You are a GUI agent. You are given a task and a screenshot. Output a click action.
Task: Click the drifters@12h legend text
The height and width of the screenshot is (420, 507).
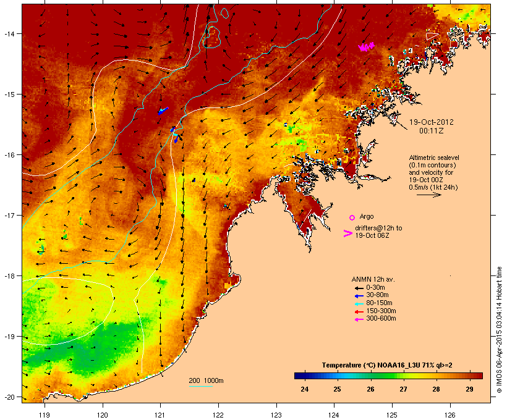378,232
